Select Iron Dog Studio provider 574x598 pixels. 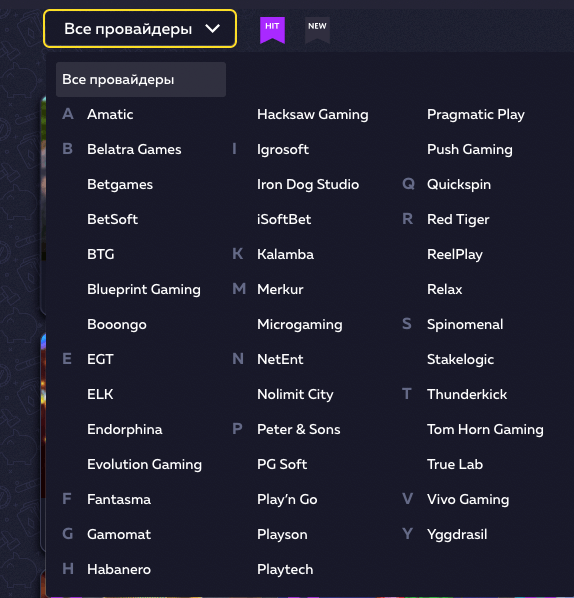pyautogui.click(x=308, y=185)
